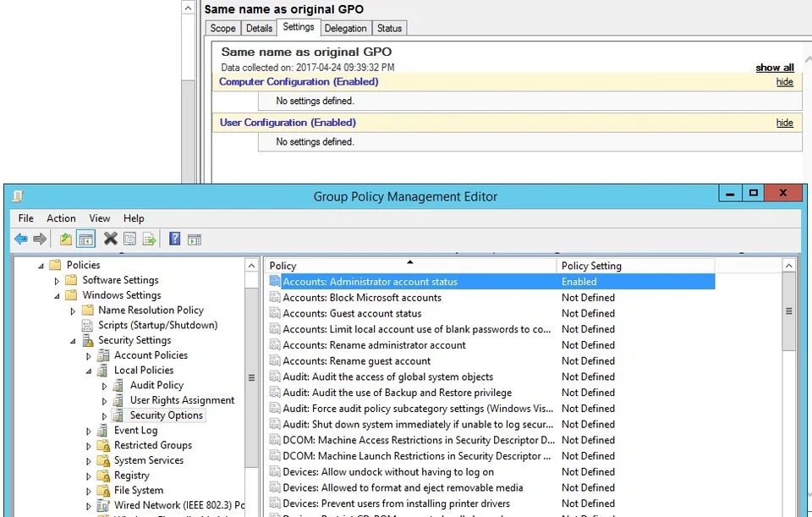Viewport: 812px width, 517px height.
Task: Go back with the blue back arrow
Action: (x=20, y=239)
